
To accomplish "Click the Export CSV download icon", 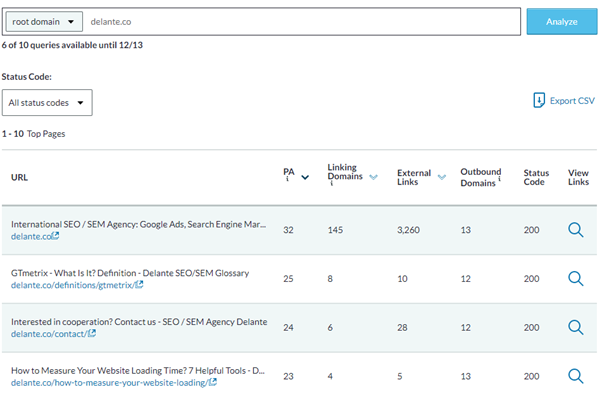I will coord(539,100).
